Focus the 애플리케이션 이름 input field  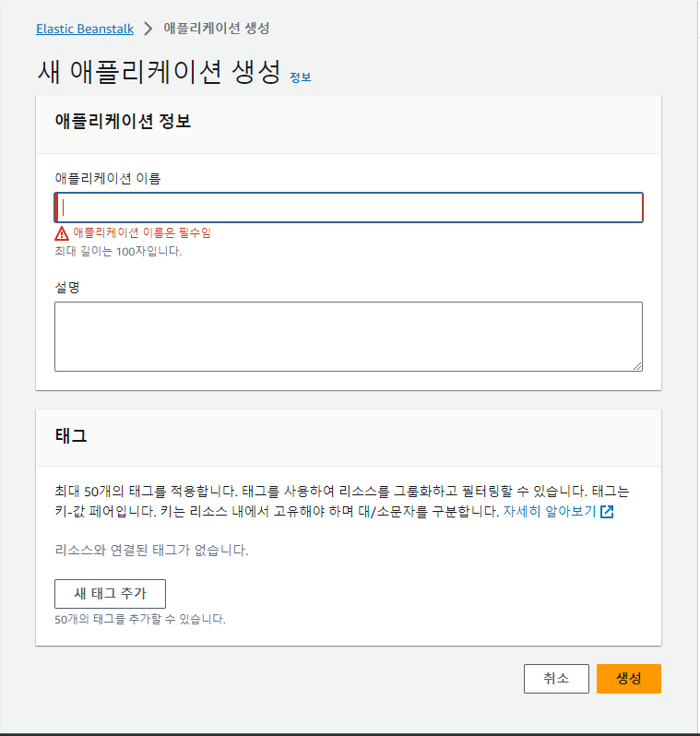349,208
